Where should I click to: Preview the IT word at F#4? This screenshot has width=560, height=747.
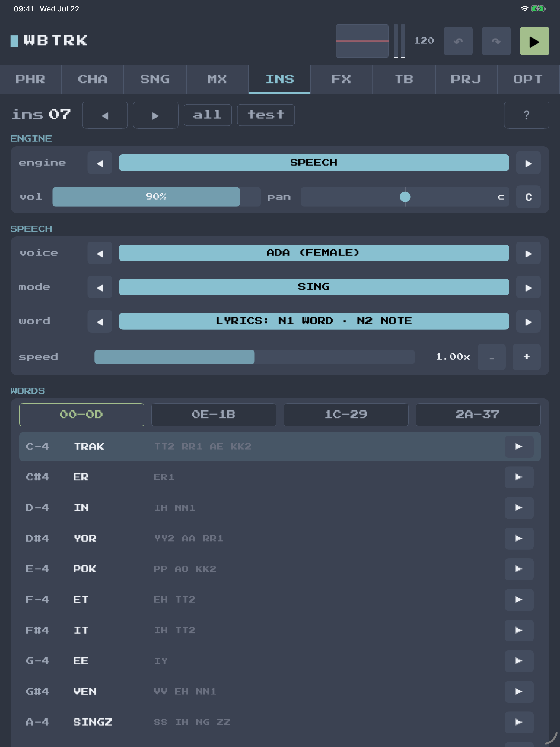519,630
